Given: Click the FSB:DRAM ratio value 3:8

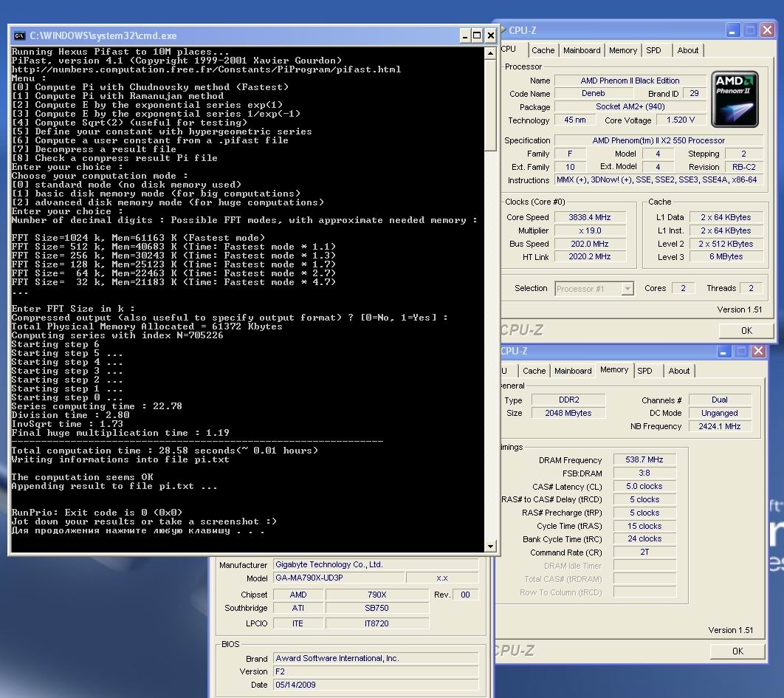Looking at the screenshot, I should 644,473.
